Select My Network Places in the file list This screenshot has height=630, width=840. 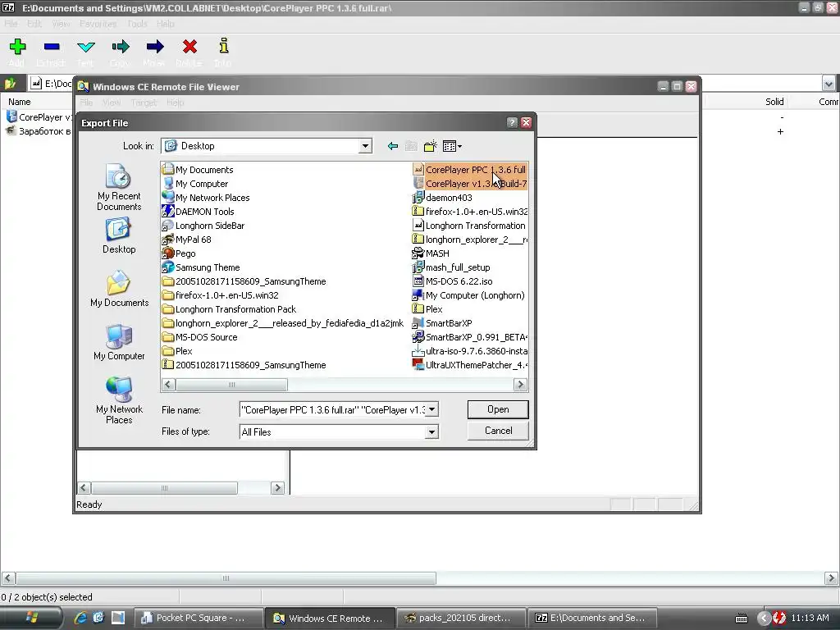206,198
